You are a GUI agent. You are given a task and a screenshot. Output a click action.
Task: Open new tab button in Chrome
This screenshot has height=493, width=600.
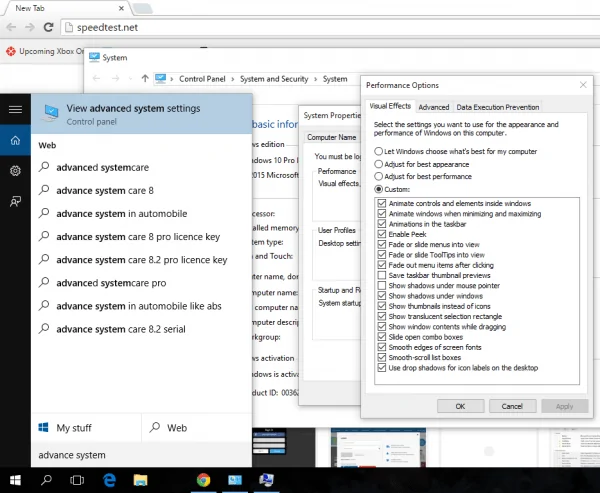143,8
